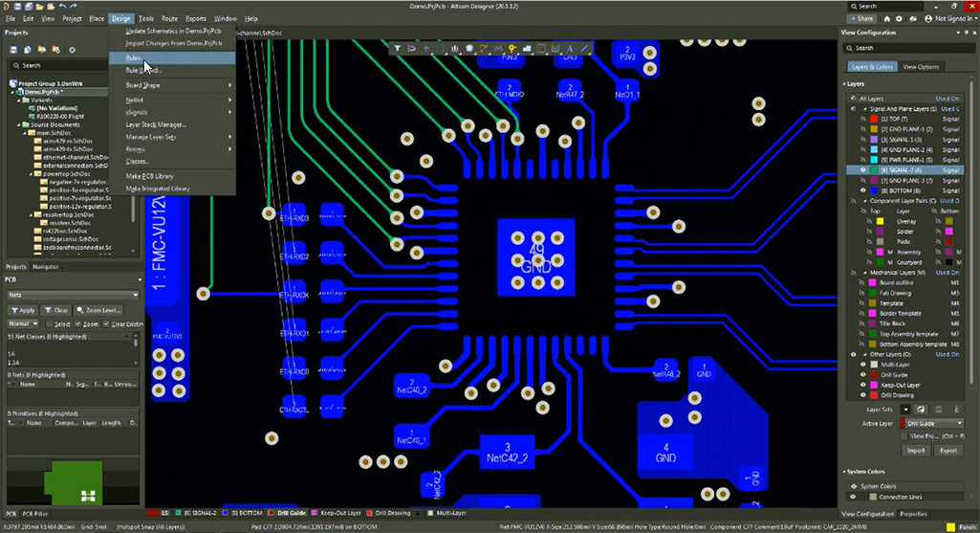The height and width of the screenshot is (533, 980).
Task: Click the selection filter funnel icon
Action: click(397, 48)
